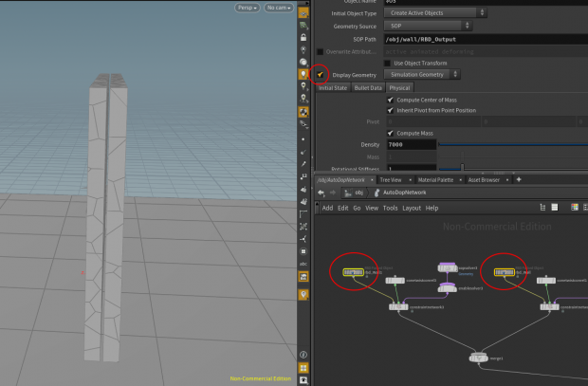This screenshot has width=588, height=386.
Task: Select the constraintnetwork3 node
Action: (398, 307)
